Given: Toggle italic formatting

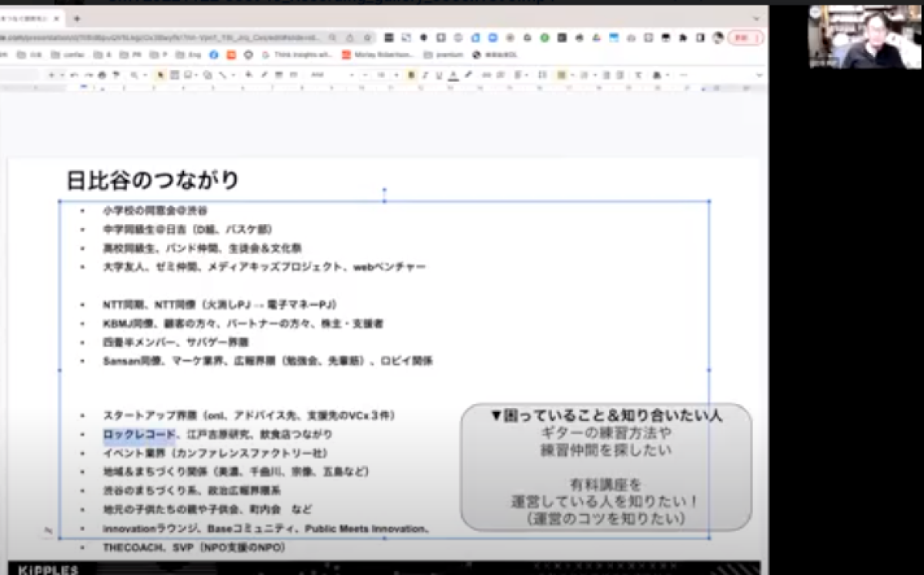Looking at the screenshot, I should 426,75.
